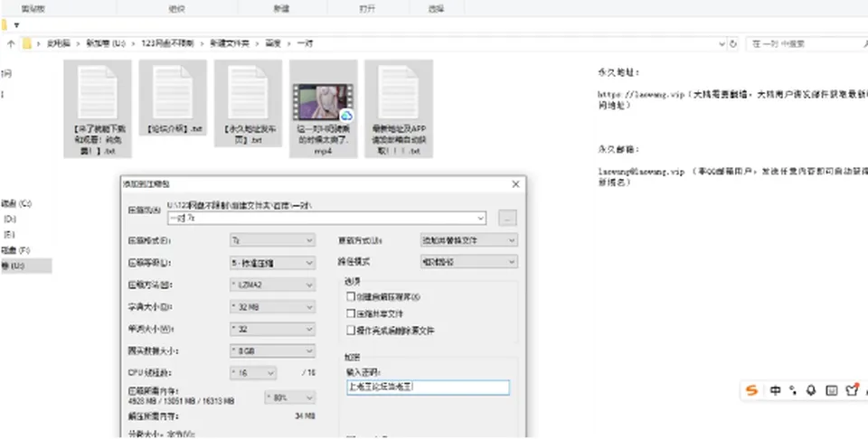Click the punctuation mode IME icon
Screen dimensions: 868x439
pyautogui.click(x=793, y=390)
